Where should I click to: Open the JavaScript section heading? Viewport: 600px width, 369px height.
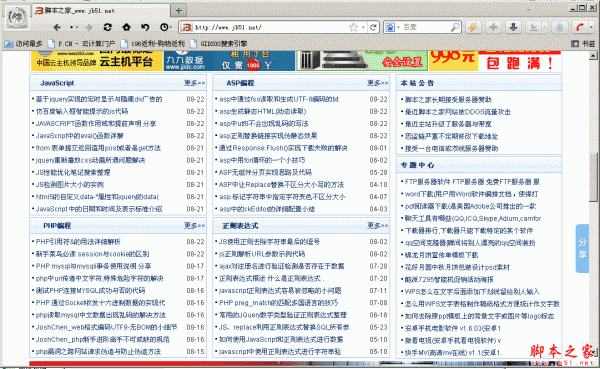click(x=57, y=83)
